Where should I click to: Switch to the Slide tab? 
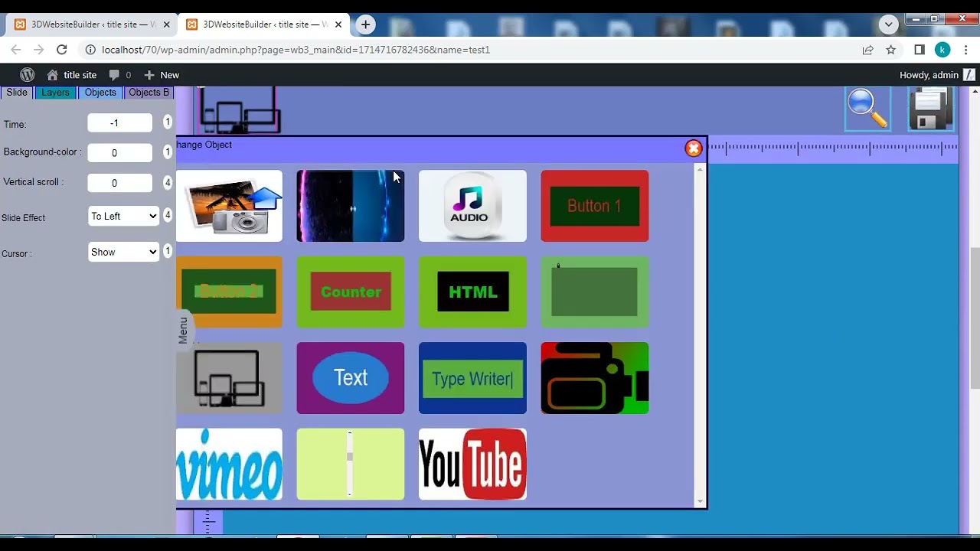17,93
